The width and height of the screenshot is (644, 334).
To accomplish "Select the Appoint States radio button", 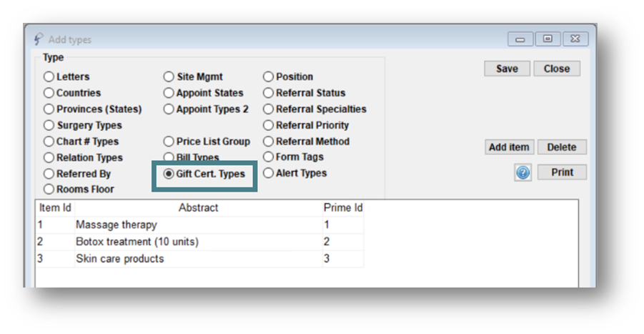I will pos(169,93).
